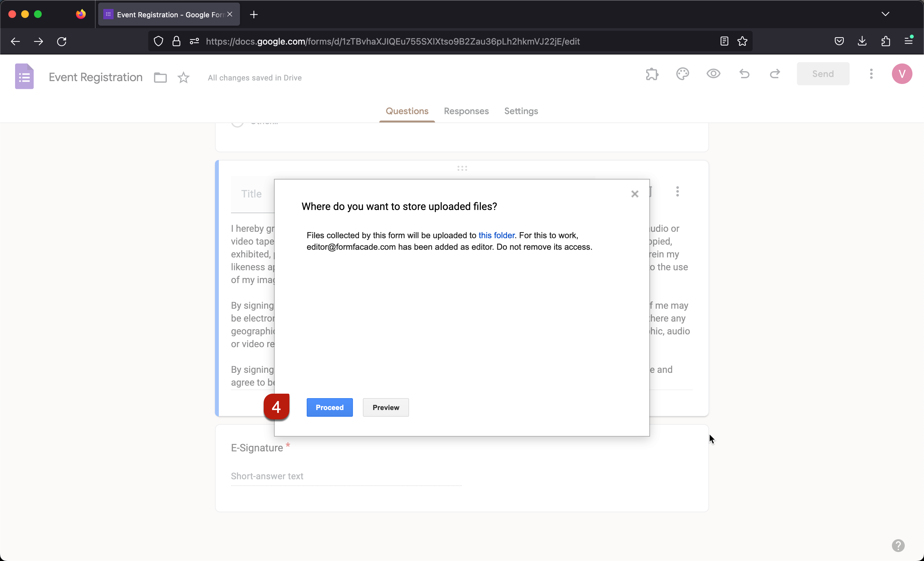Preview the form using the eye icon
Image resolution: width=924 pixels, height=561 pixels.
(713, 74)
